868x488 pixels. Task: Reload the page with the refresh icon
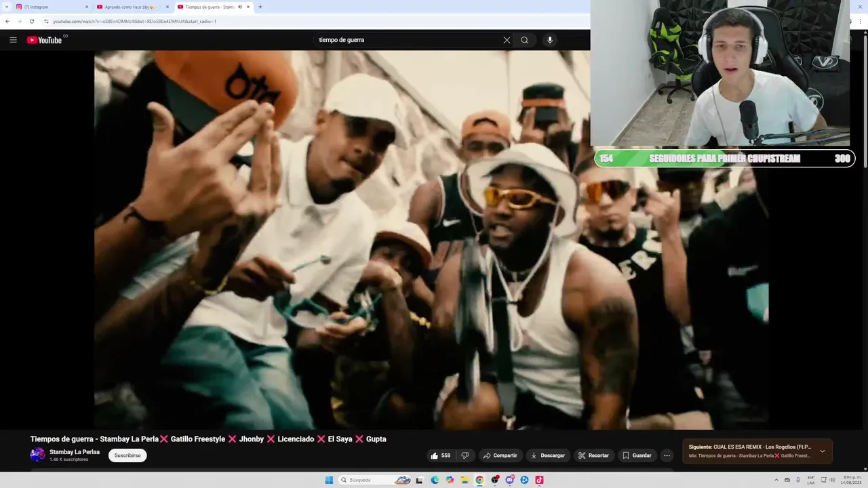(x=32, y=21)
